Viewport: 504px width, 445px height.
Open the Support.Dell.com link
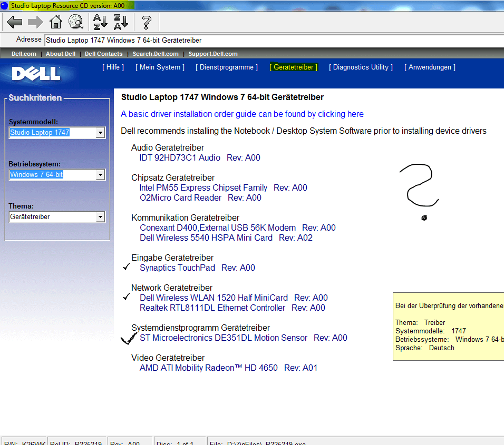tap(213, 54)
